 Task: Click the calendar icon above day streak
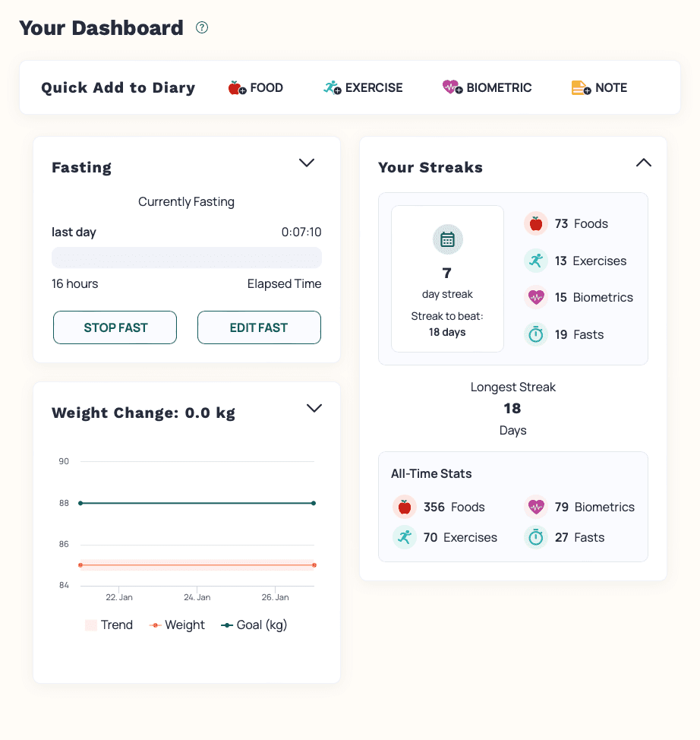447,240
